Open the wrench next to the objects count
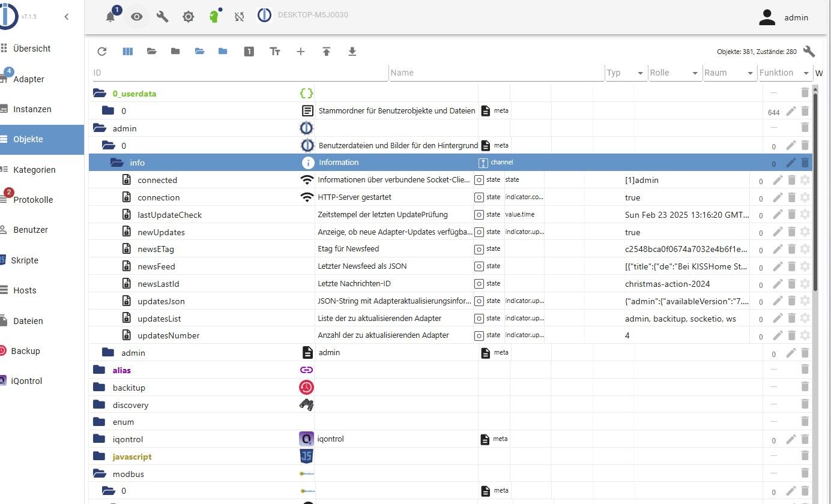 809,52
